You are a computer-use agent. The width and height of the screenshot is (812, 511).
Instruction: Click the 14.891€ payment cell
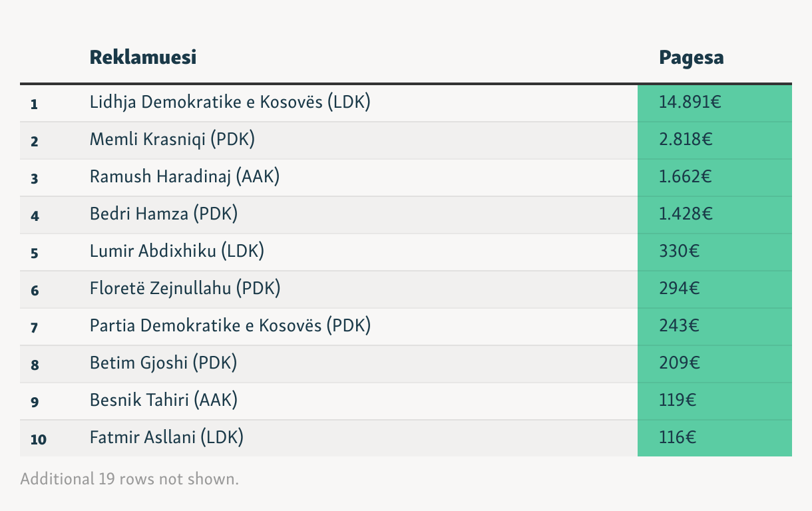715,102
